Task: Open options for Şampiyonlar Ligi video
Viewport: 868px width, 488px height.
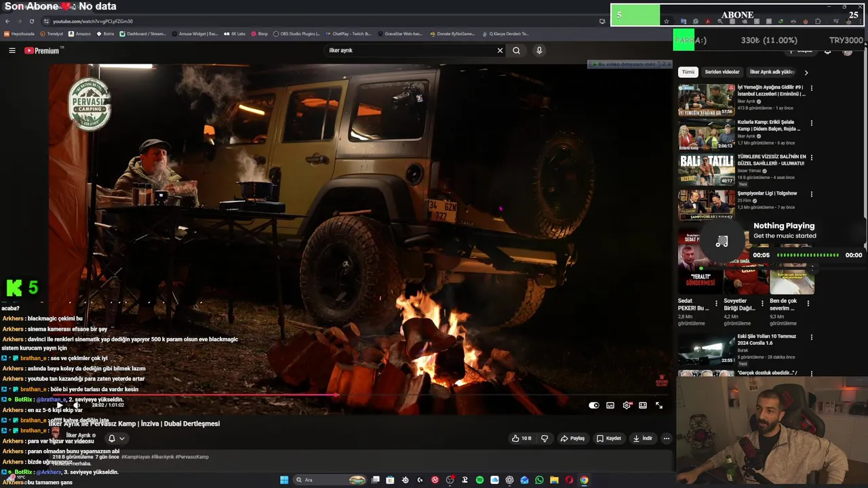Action: [811, 194]
